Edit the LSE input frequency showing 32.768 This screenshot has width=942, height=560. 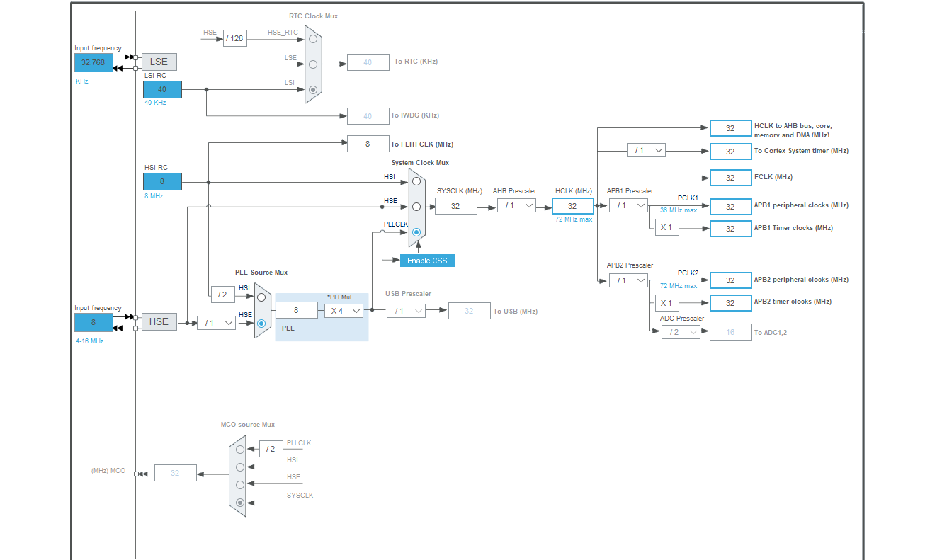[93, 62]
